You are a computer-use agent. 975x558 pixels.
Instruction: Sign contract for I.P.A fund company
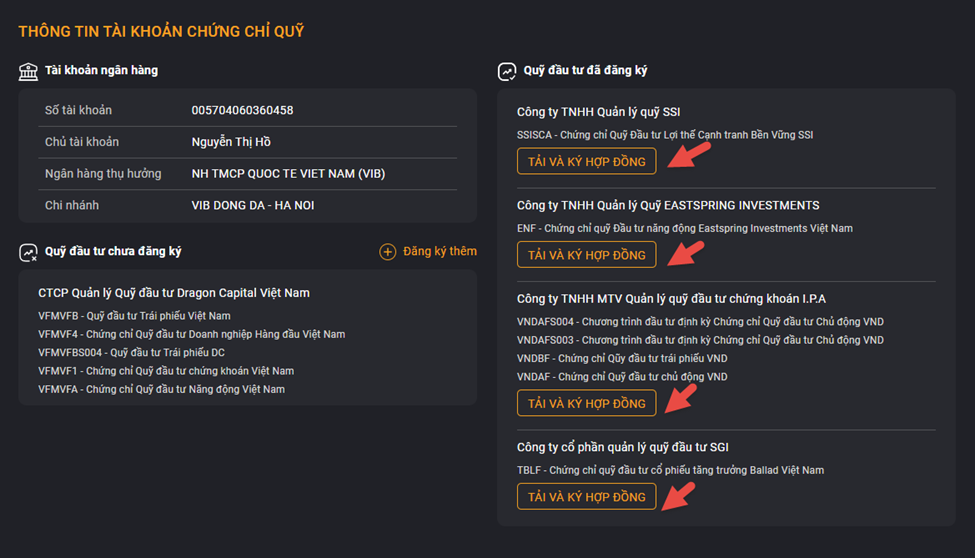coord(586,403)
